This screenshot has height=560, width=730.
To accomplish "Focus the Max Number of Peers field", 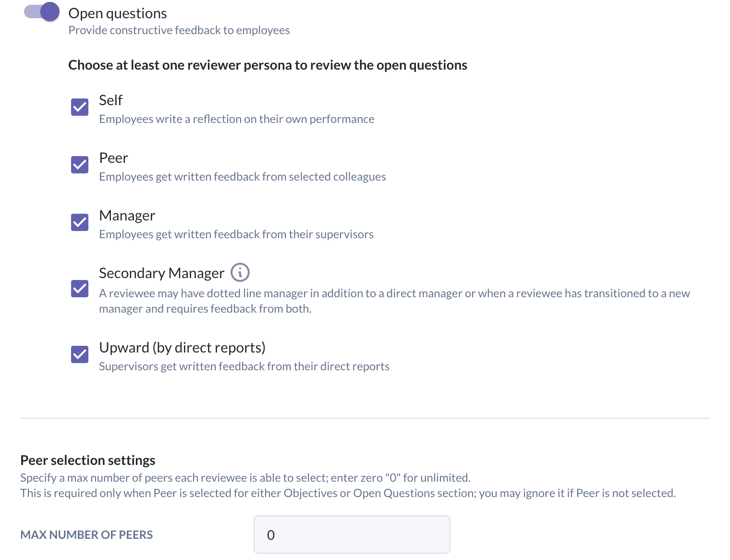I will [x=352, y=535].
